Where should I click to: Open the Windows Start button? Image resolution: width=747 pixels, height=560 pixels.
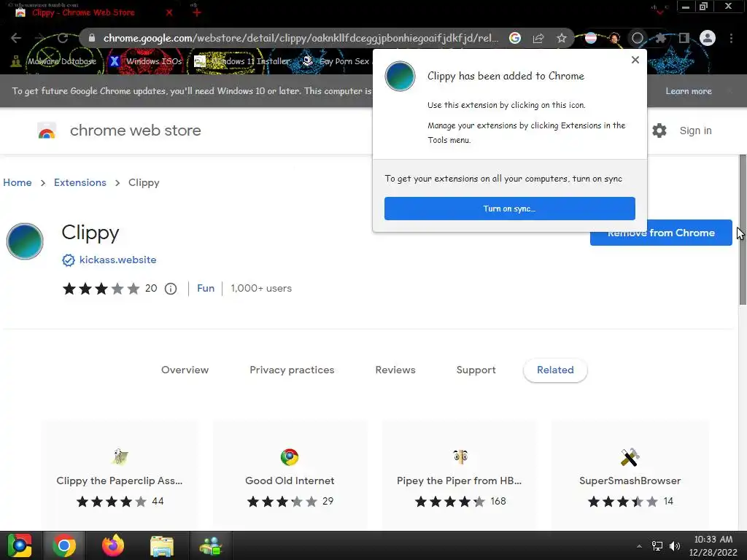(19, 545)
